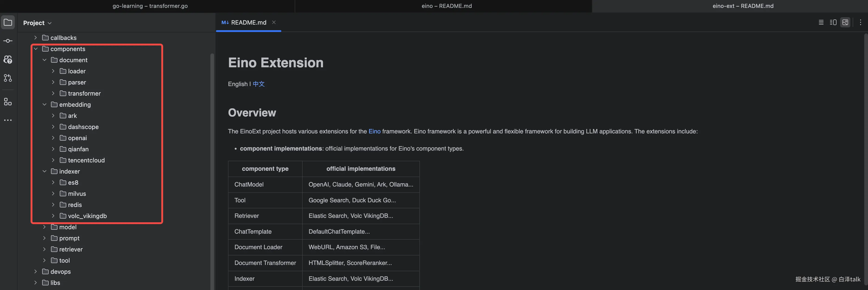The width and height of the screenshot is (868, 290).
Task: Switch to eino README.md window tab
Action: [447, 6]
